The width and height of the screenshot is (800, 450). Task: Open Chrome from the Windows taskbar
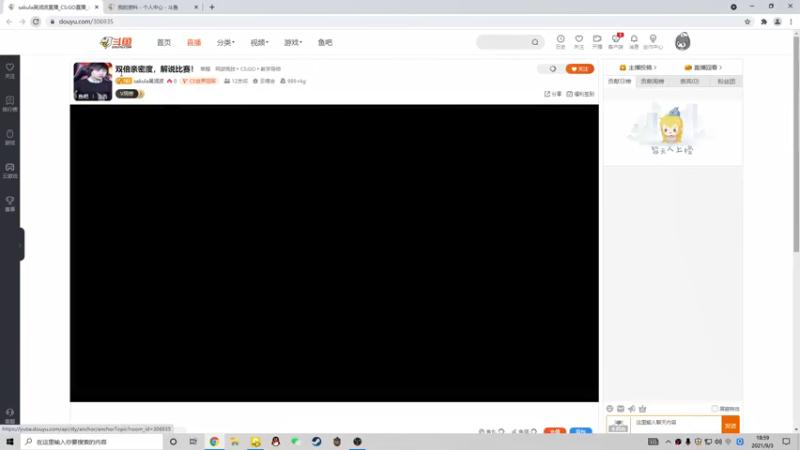(214, 441)
